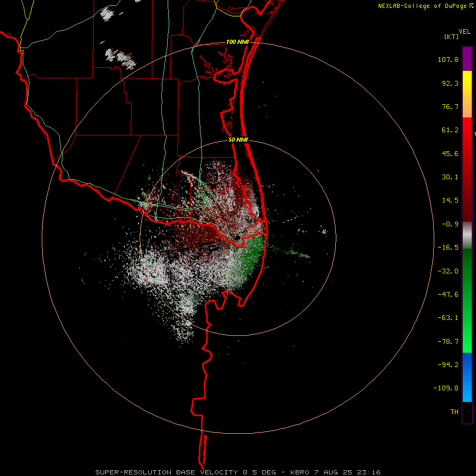Select the 45.6 velocity scale value

pyautogui.click(x=450, y=153)
